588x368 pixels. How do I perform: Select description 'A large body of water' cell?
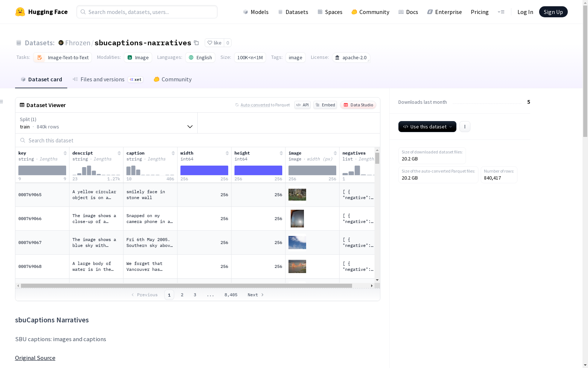tap(96, 266)
